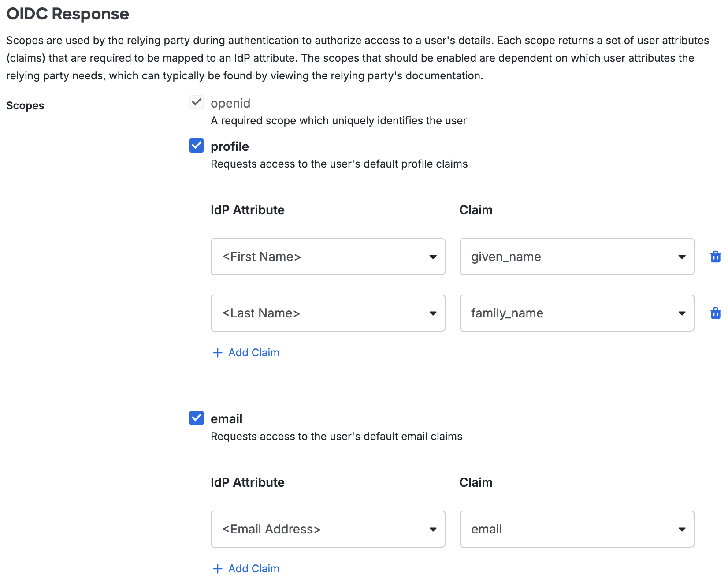Click the chevron arrow on the Email Address field
Screen dimensions: 728x582
click(x=433, y=529)
